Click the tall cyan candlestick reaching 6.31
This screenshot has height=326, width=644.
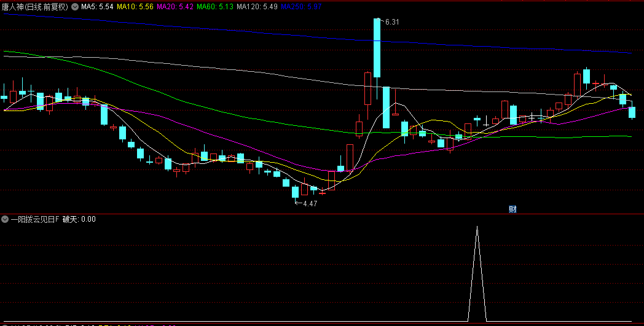click(377, 48)
